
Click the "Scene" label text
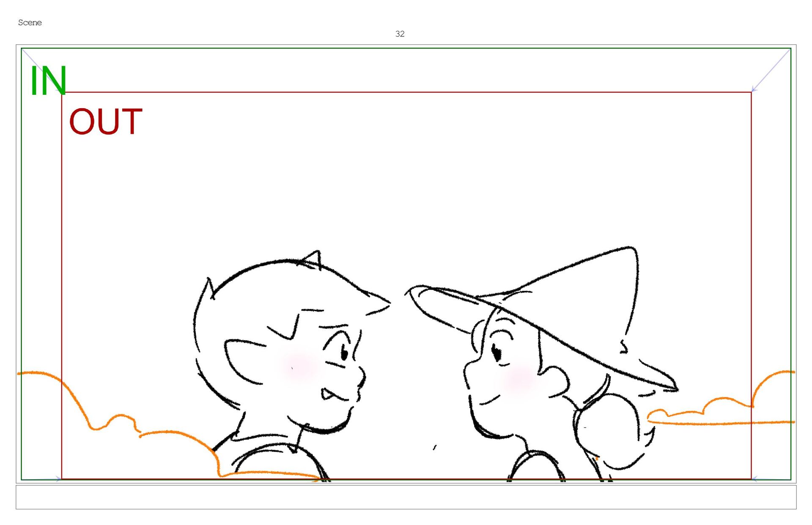[x=30, y=22]
